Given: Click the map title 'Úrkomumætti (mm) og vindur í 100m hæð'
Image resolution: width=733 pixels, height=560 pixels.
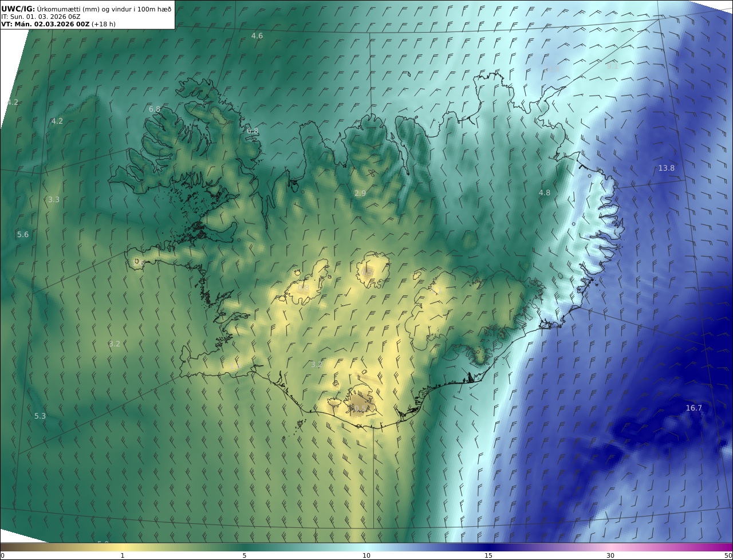Looking at the screenshot, I should click(x=104, y=9).
